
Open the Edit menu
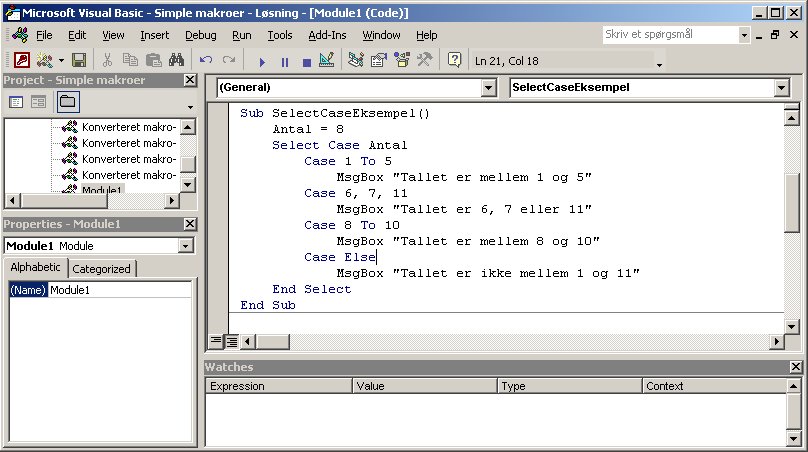coord(77,35)
